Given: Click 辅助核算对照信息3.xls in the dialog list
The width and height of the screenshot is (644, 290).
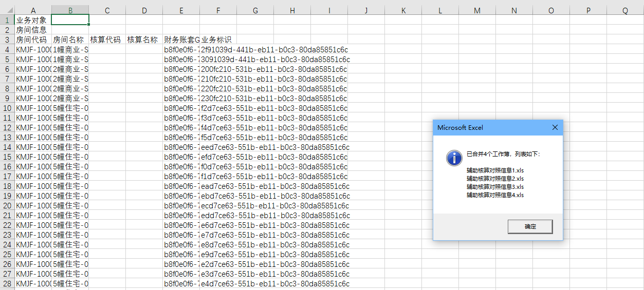Looking at the screenshot, I should coord(495,186).
